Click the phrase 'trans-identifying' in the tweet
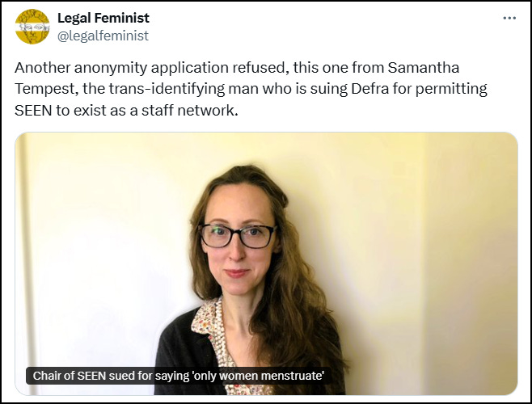Viewport: 532px width, 404px height. 167,89
